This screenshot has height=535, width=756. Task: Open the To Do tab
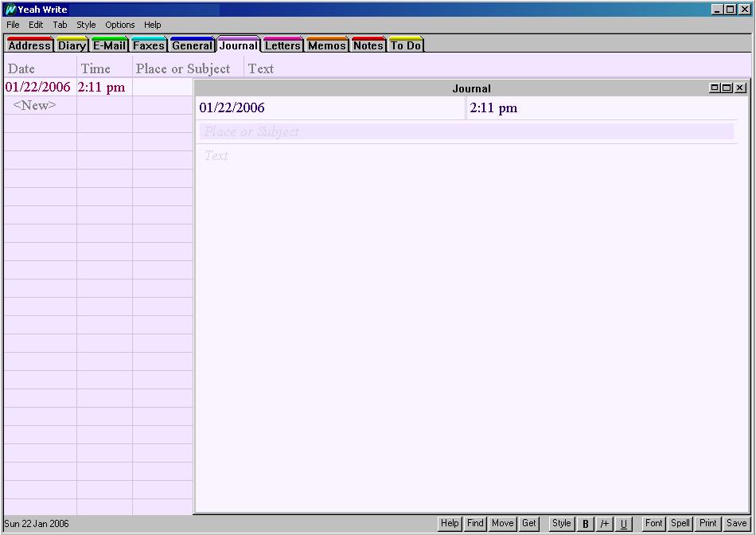(x=405, y=45)
